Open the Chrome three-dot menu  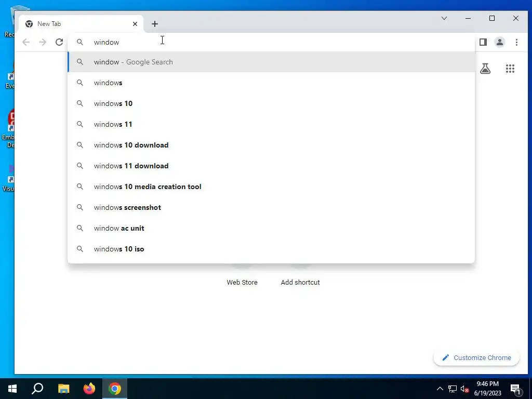click(516, 42)
